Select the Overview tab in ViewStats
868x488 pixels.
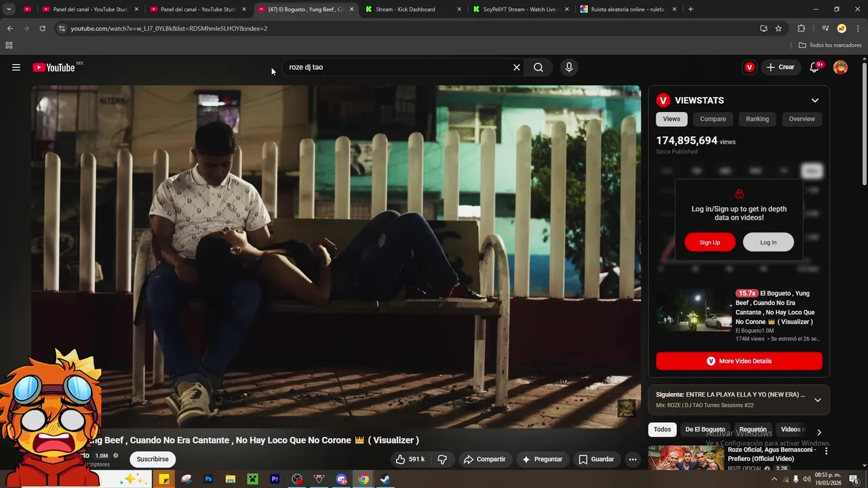[x=802, y=119]
